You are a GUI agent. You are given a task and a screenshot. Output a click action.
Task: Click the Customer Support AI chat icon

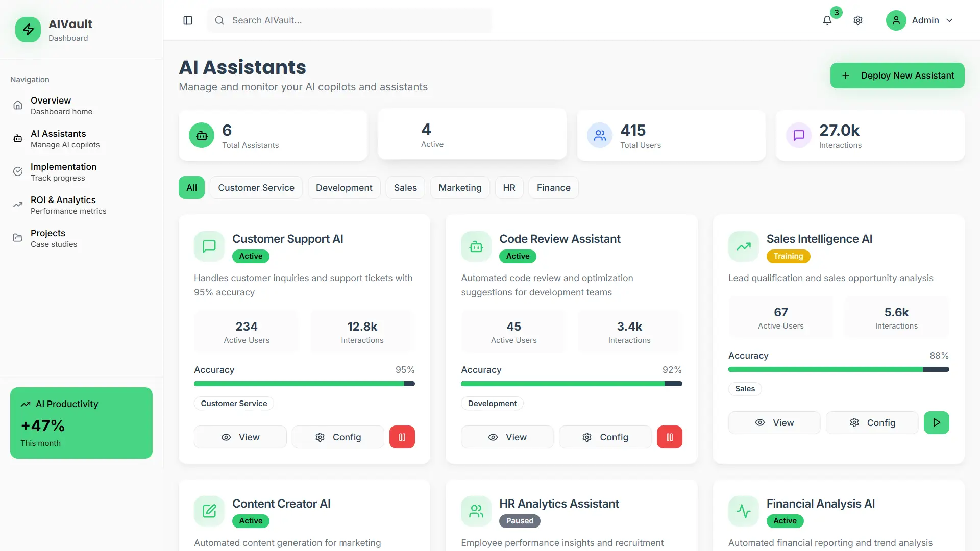(x=209, y=246)
